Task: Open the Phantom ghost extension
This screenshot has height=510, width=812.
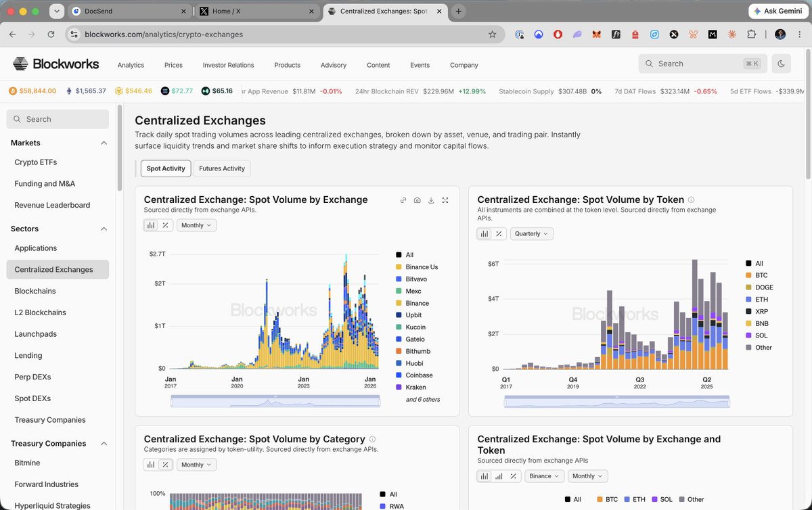Action: [x=577, y=34]
